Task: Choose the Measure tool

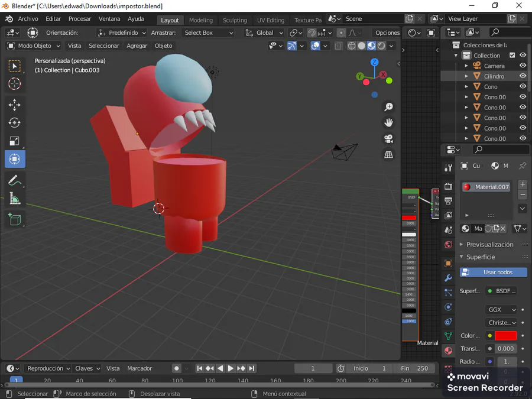Action: pos(15,199)
